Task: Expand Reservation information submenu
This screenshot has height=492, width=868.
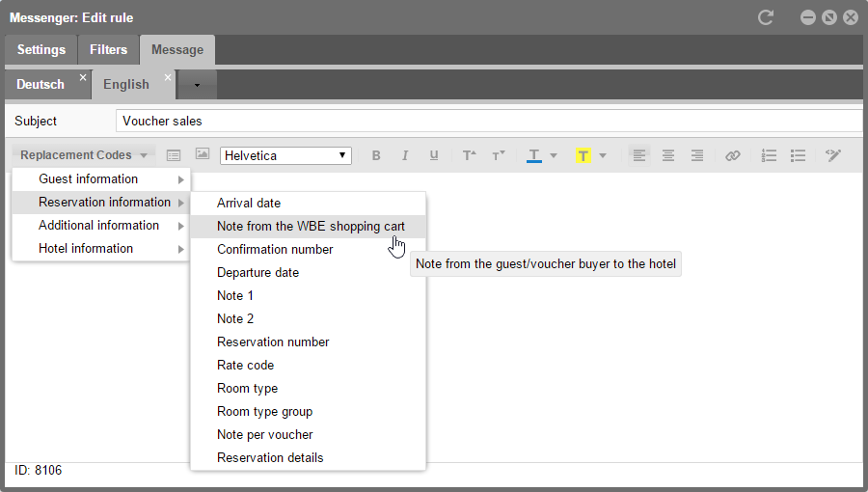Action: (101, 203)
